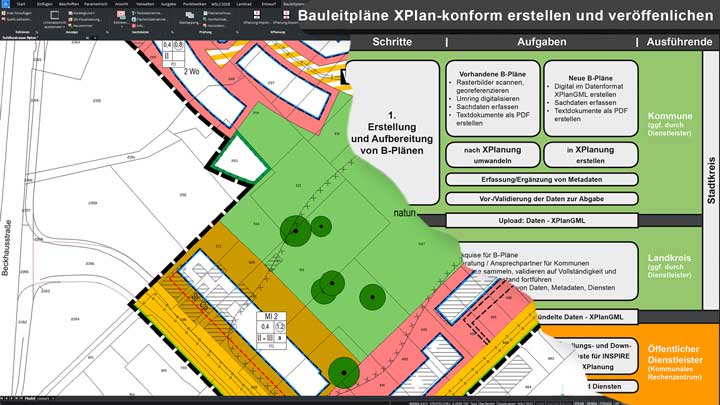Click the vertical Stadtkreis label
Image resolution: width=720 pixels, height=405 pixels.
tap(711, 180)
